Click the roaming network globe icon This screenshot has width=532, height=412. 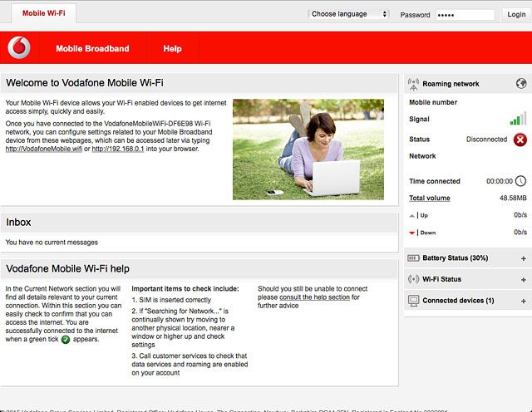(x=521, y=84)
